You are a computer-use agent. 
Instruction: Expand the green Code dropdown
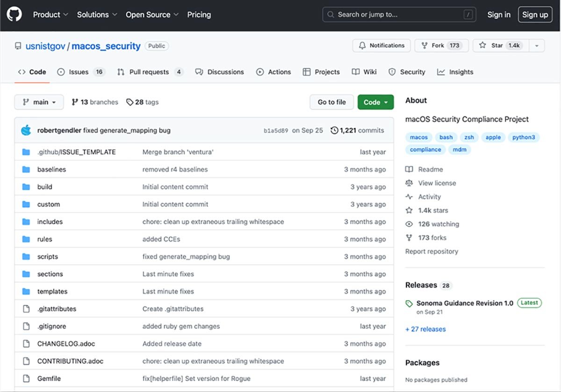click(375, 102)
